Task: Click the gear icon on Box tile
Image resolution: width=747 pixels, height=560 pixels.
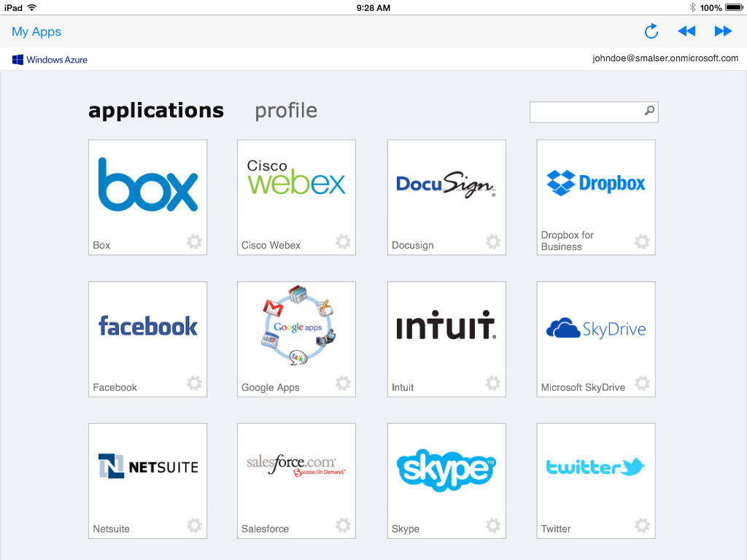Action: (x=194, y=242)
